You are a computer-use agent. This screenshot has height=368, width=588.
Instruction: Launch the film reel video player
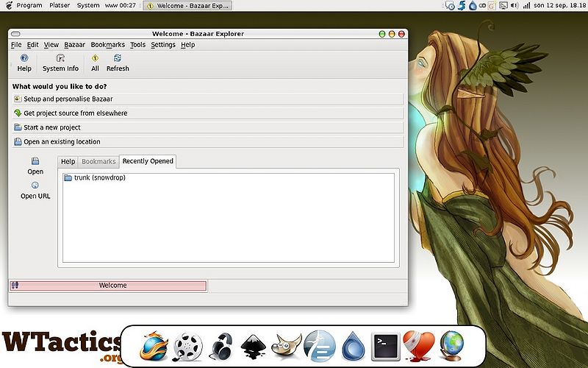click(187, 347)
